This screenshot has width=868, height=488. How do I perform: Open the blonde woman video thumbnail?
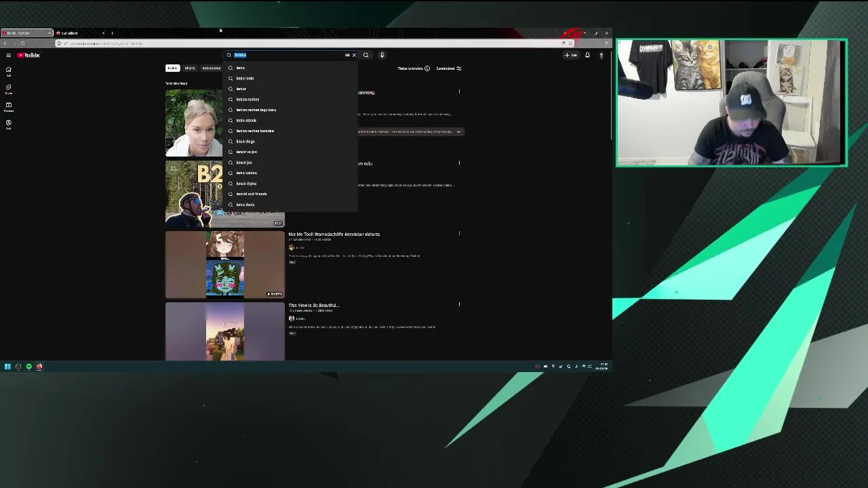(x=194, y=123)
